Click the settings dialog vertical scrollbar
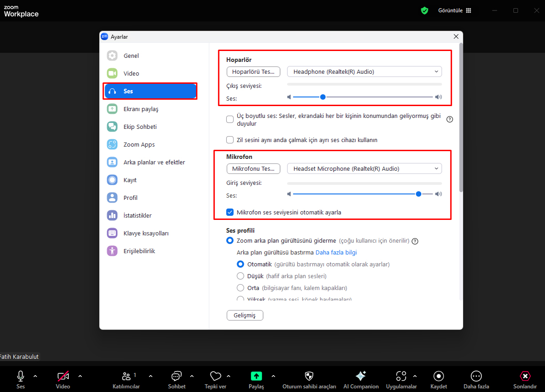The height and width of the screenshot is (392, 545). 461,118
